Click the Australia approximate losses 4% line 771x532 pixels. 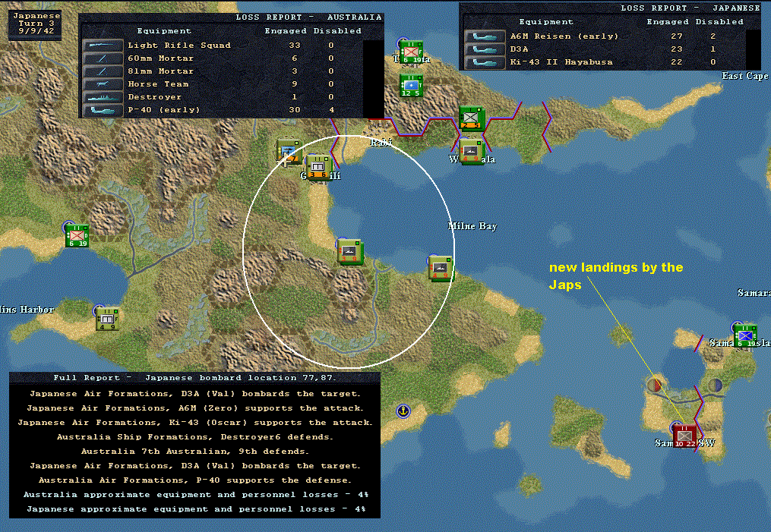click(194, 495)
